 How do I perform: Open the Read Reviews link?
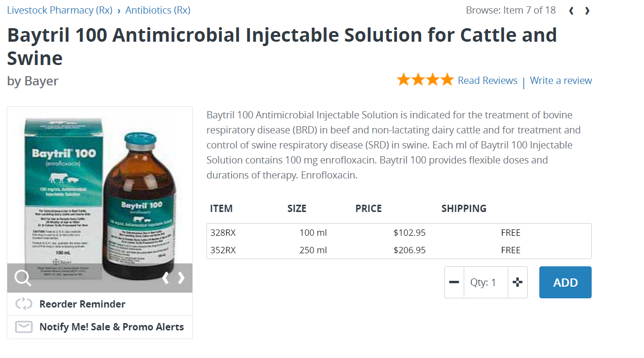487,81
